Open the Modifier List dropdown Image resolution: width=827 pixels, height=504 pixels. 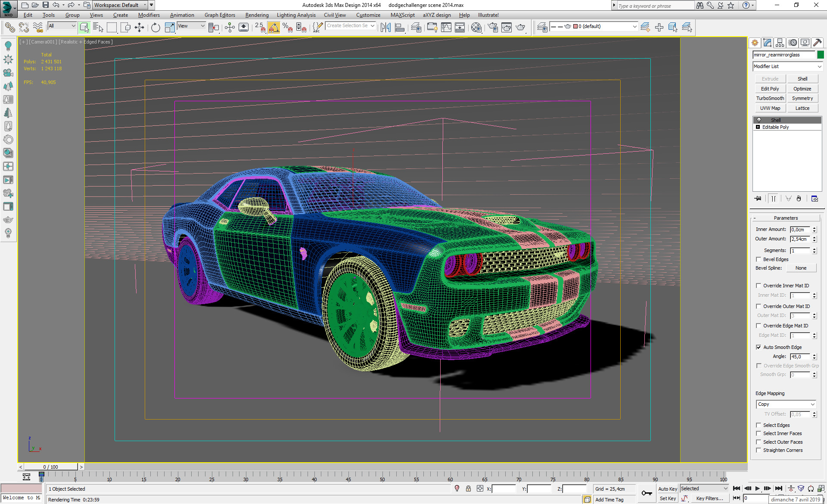click(x=788, y=66)
